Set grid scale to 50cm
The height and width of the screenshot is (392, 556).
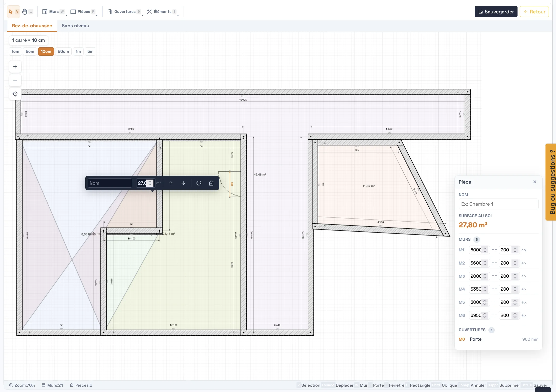(63, 51)
